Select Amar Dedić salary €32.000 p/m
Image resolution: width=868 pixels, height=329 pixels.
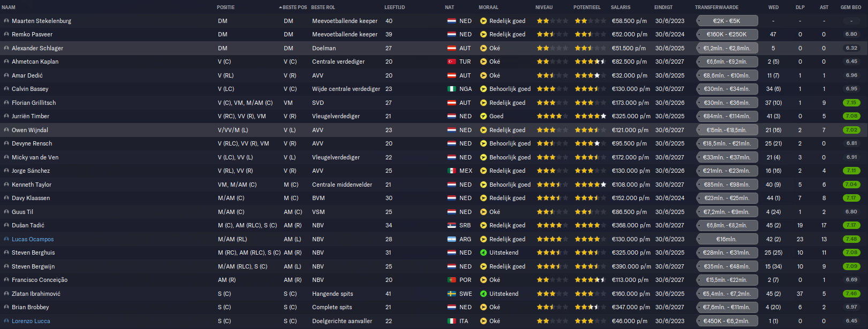tap(629, 75)
